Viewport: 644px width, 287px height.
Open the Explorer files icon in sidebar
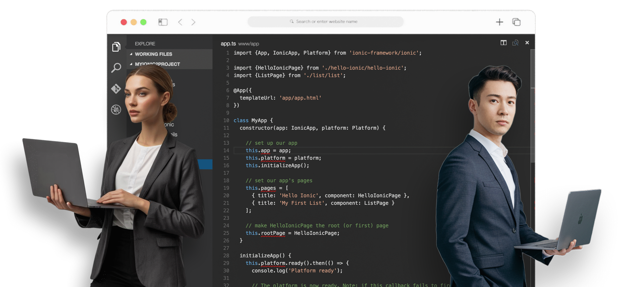pos(116,47)
